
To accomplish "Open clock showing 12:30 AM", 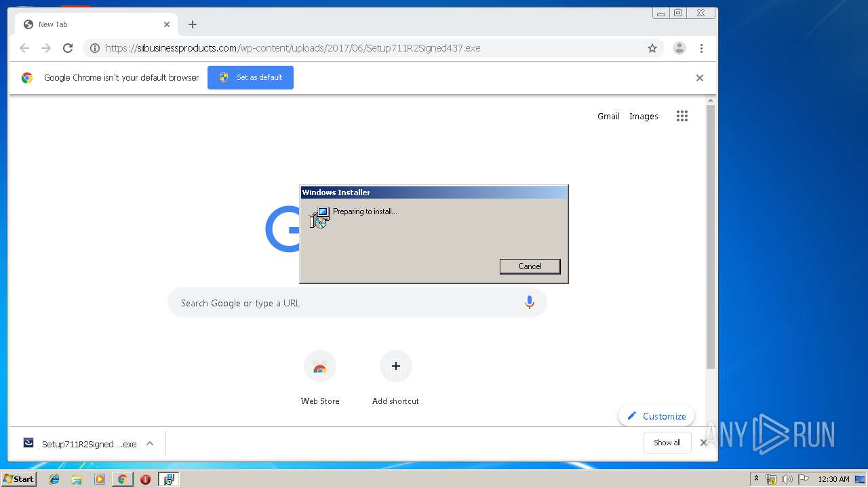I will point(833,479).
